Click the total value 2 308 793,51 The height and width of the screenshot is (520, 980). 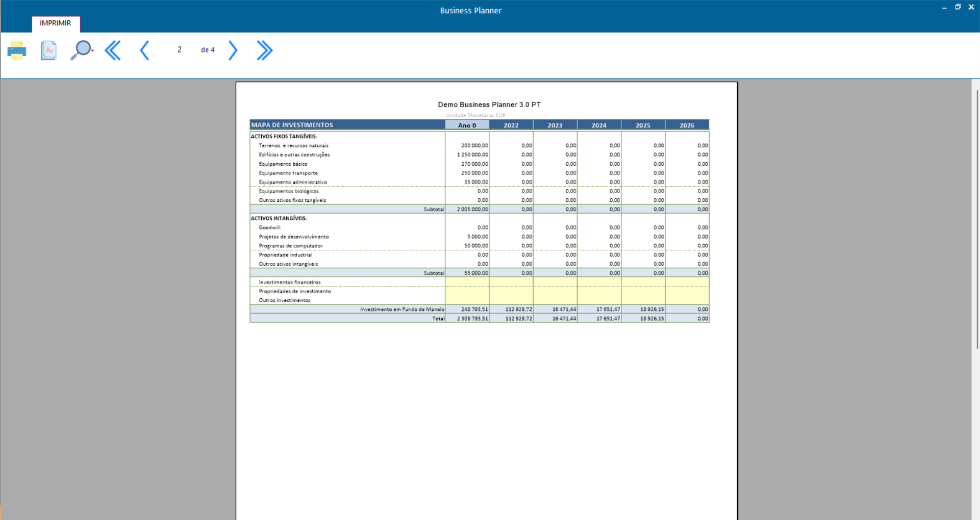click(x=472, y=319)
